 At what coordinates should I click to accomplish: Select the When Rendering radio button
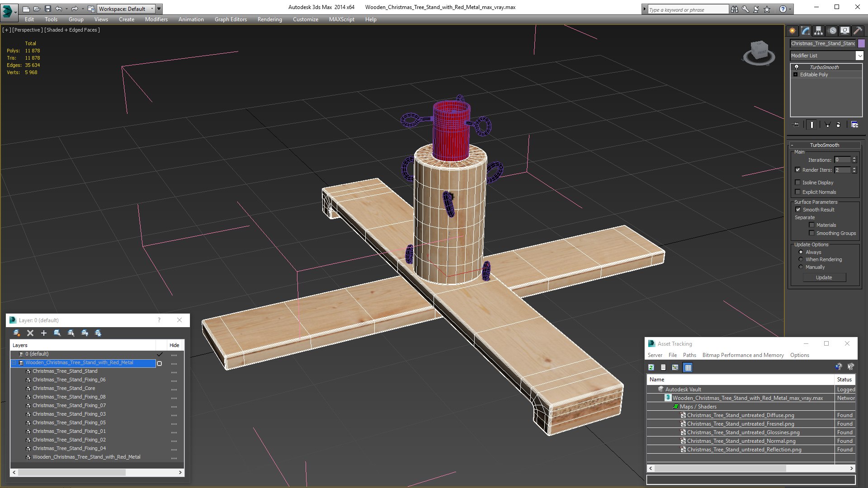pos(801,259)
